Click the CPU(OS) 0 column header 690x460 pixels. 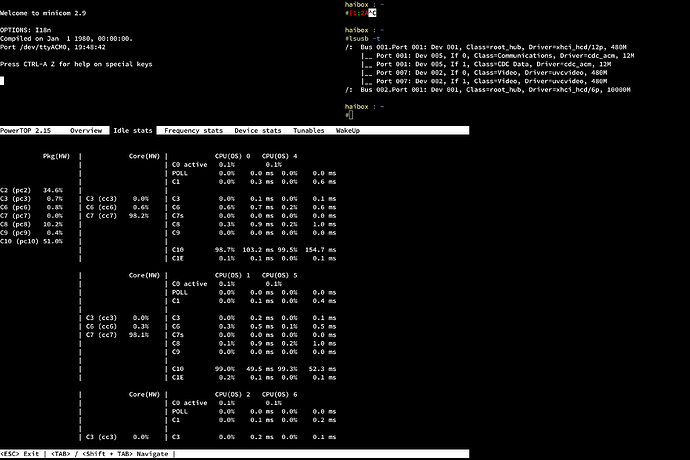[232, 156]
